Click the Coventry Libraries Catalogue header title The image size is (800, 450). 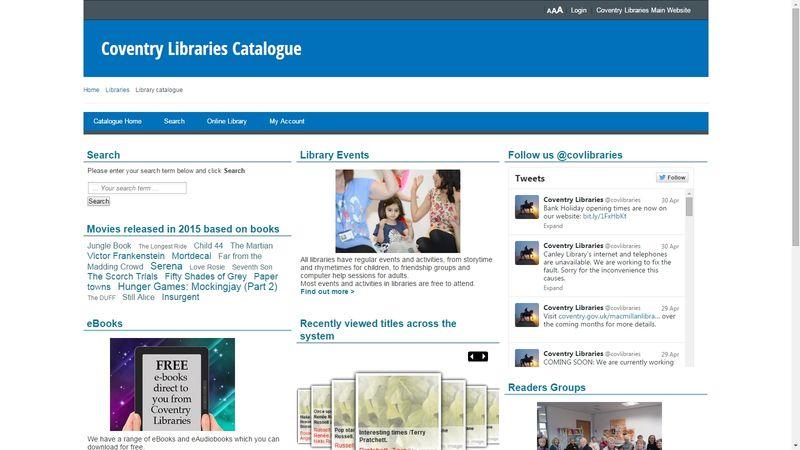(201, 48)
